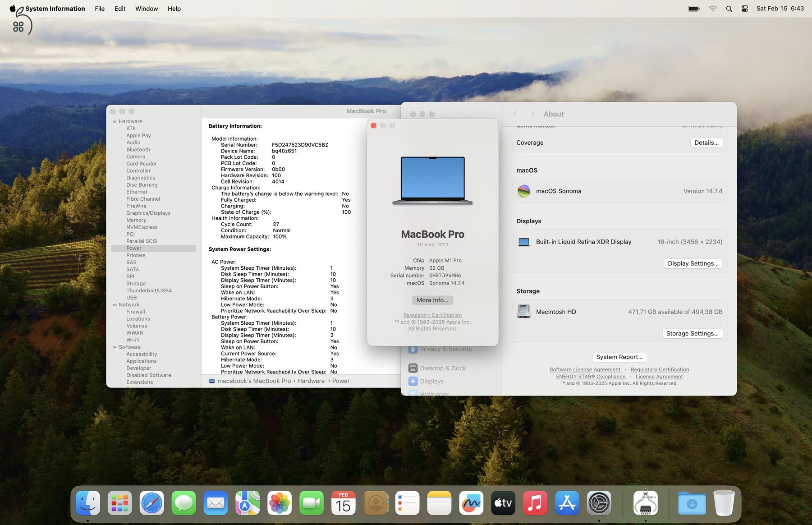Open System Settings gear in Dock
This screenshot has width=812, height=525.
pos(599,503)
